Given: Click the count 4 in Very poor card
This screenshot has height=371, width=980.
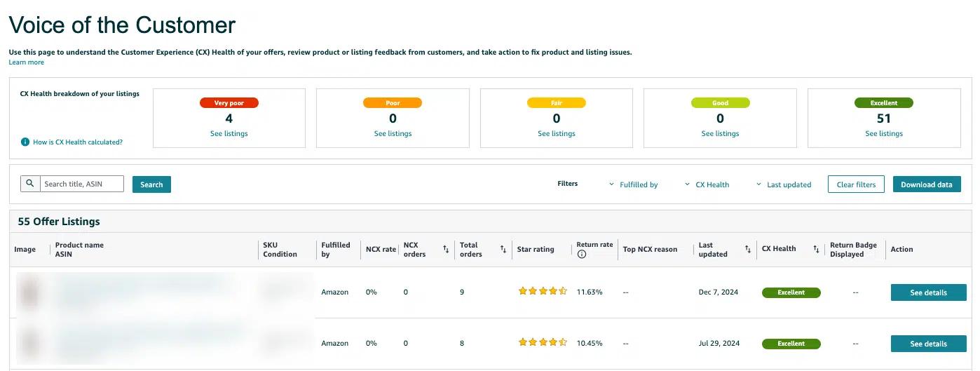Looking at the screenshot, I should [x=229, y=119].
